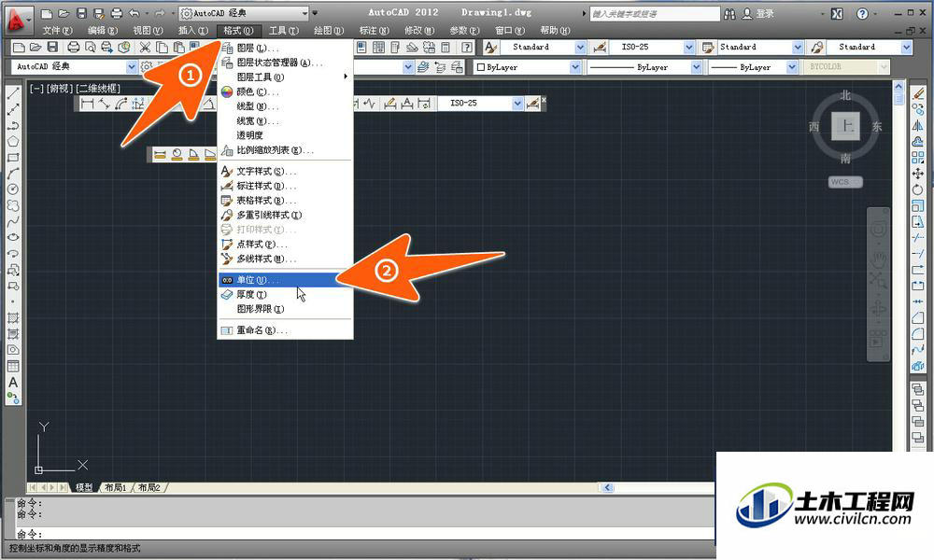Close the floating dimension toolbar
Screen dimensions: 934x560
click(544, 100)
